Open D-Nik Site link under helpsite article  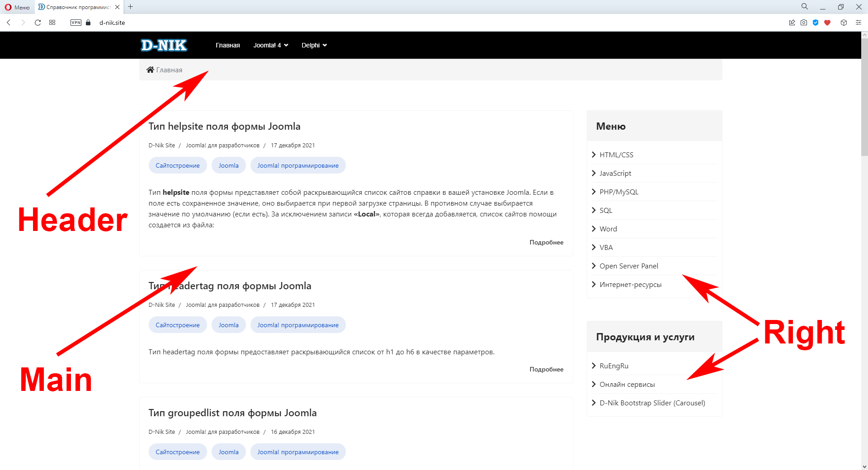click(x=161, y=146)
